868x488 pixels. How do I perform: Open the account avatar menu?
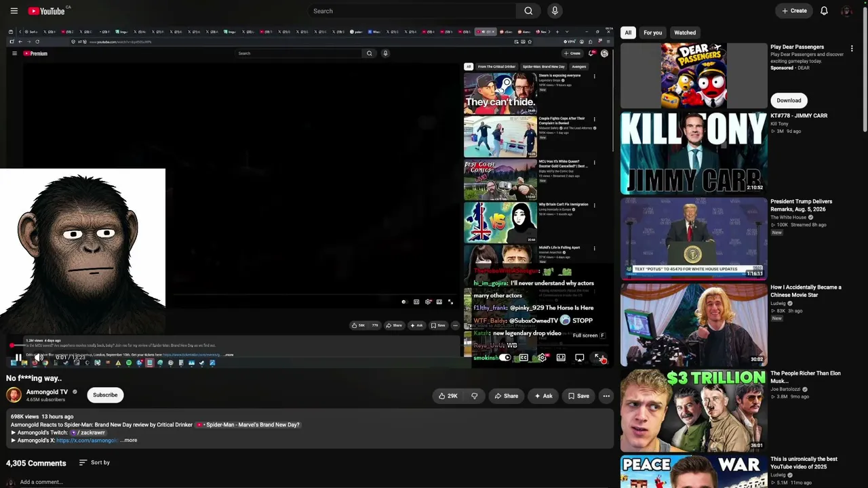tap(846, 11)
